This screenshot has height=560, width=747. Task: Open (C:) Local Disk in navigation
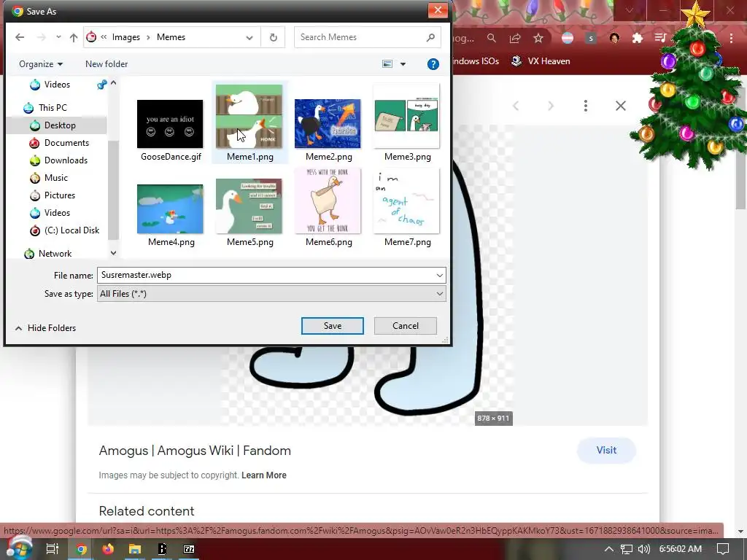(71, 230)
